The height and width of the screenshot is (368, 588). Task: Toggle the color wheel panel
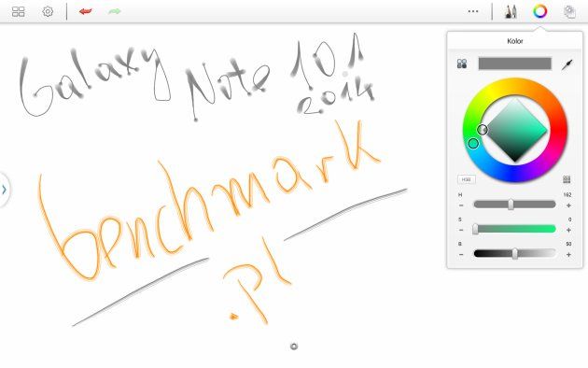540,11
